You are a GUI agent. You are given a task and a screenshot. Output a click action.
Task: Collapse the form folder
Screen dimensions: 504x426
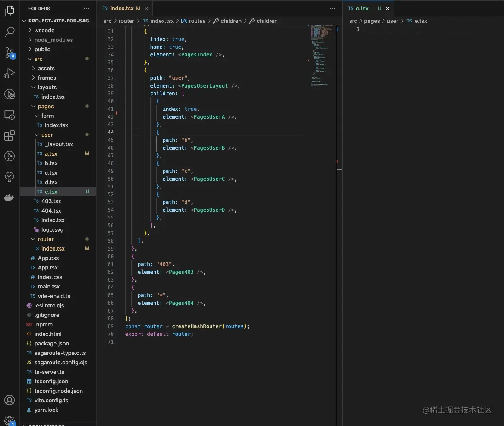[59, 116]
